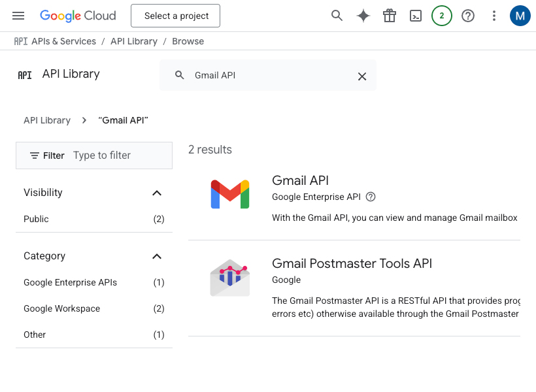Open the Gemini sparkle assistant icon
536x392 pixels.
pyautogui.click(x=363, y=16)
